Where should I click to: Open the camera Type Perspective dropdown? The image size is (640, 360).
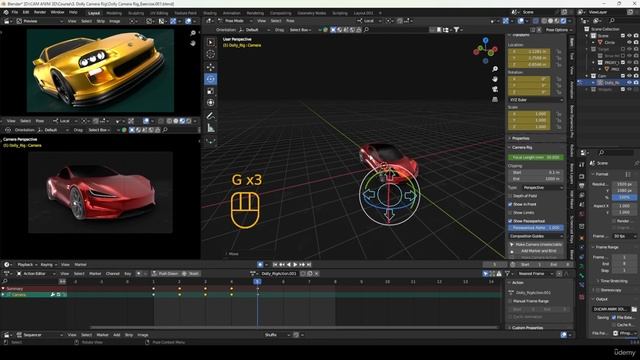tap(543, 187)
